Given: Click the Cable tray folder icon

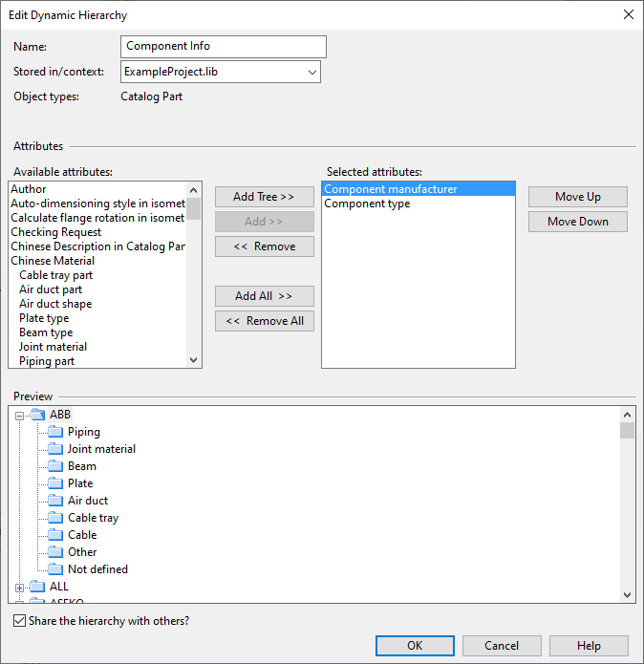Looking at the screenshot, I should coord(55,518).
